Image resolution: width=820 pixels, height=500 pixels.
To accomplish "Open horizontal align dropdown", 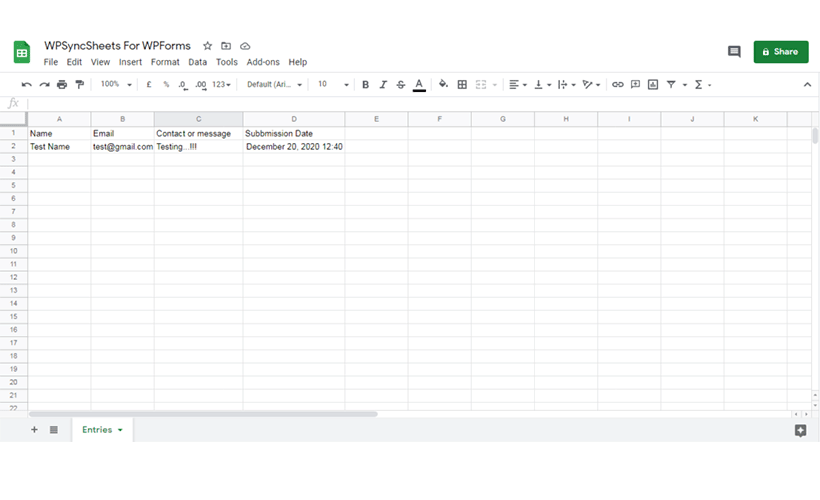I will (518, 84).
